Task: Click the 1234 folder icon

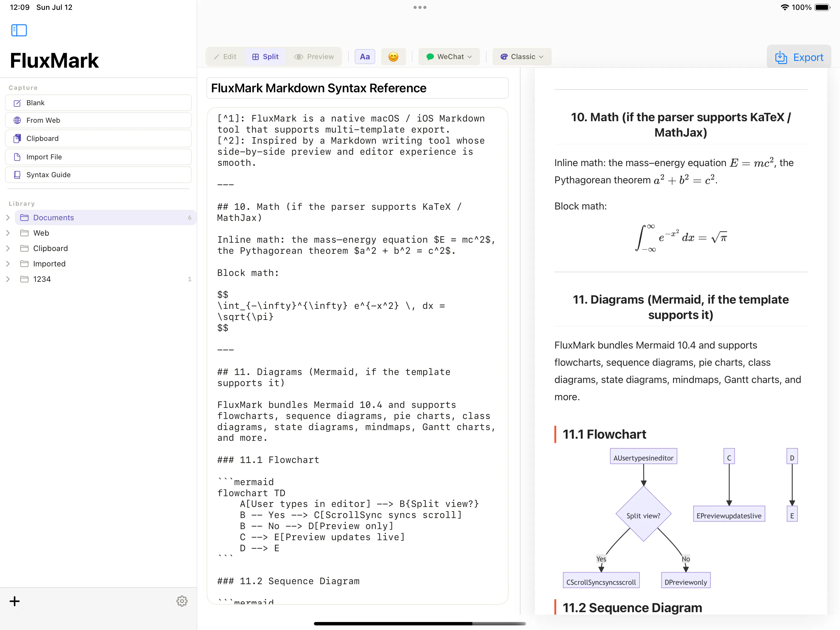Action: 24,279
